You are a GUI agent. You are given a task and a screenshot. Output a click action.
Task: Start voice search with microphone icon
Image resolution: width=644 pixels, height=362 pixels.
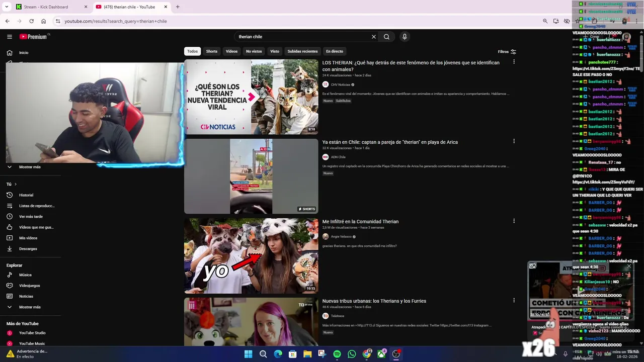coord(405,37)
